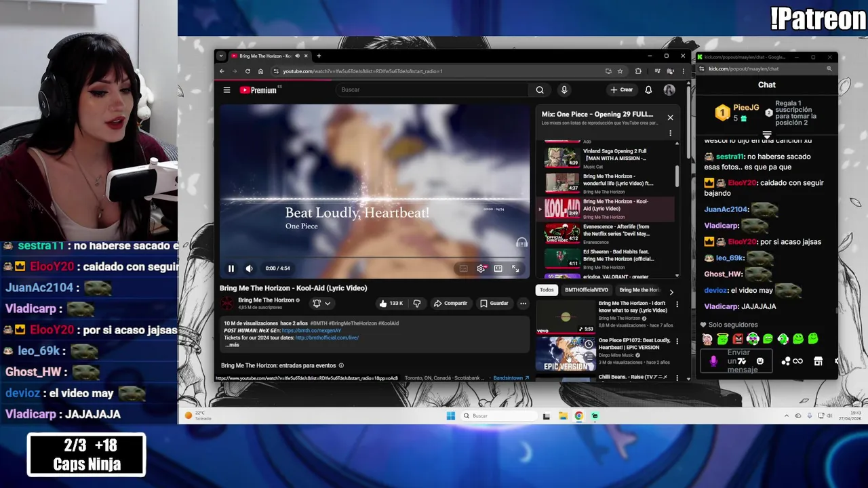Open the YouTube hamburger guide menu
Viewport: 868px width, 488px height.
click(x=226, y=89)
